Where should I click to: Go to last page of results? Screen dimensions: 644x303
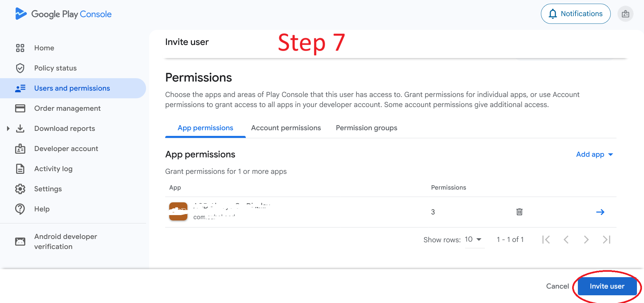pyautogui.click(x=606, y=240)
